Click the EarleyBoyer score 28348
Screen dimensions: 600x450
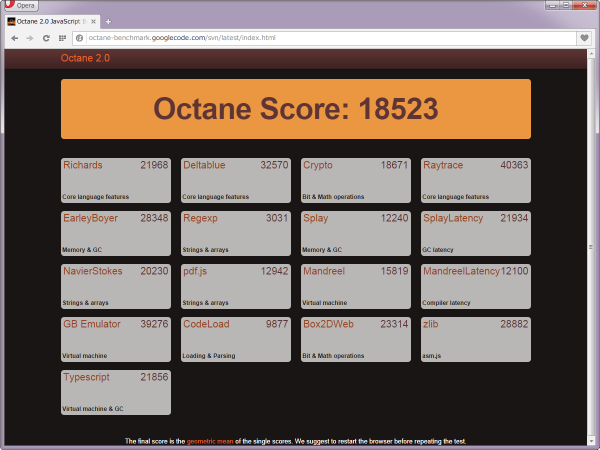(154, 218)
